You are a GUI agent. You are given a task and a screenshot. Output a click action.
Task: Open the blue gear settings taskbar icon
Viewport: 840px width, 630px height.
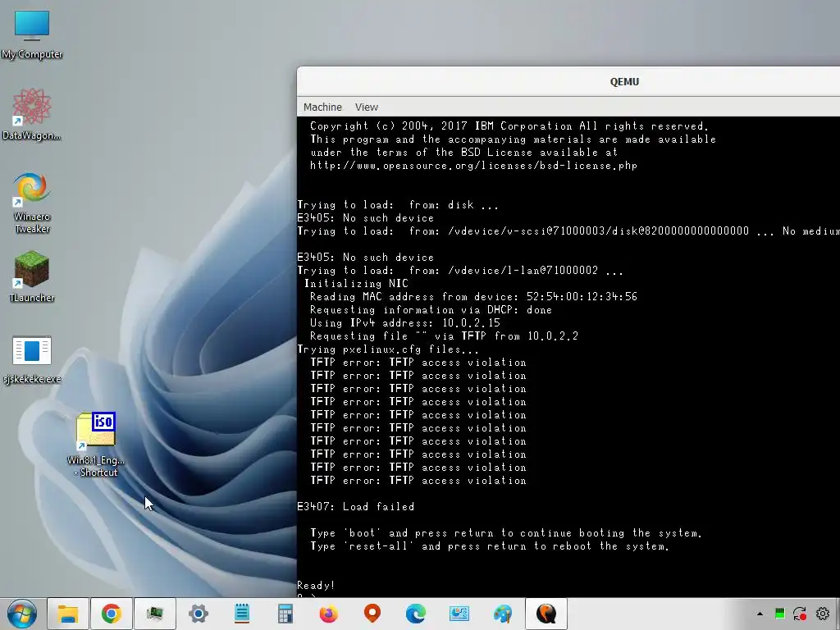pos(199,614)
